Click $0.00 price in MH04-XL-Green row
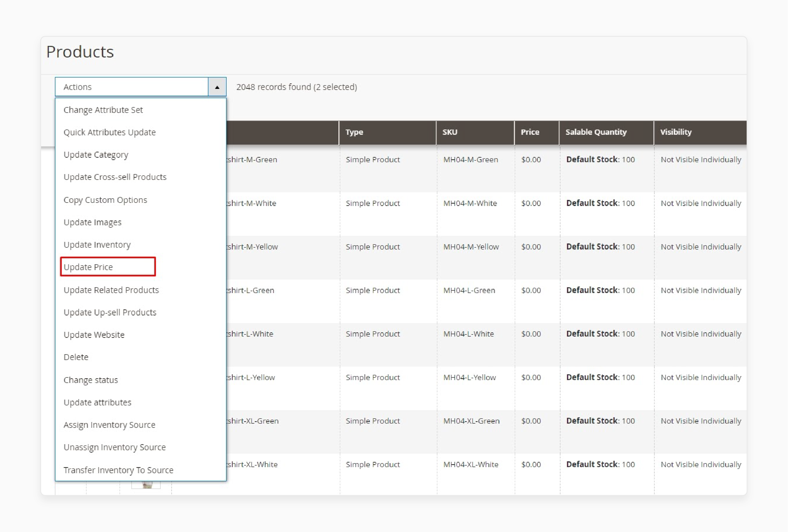Image resolution: width=788 pixels, height=532 pixels. point(531,421)
